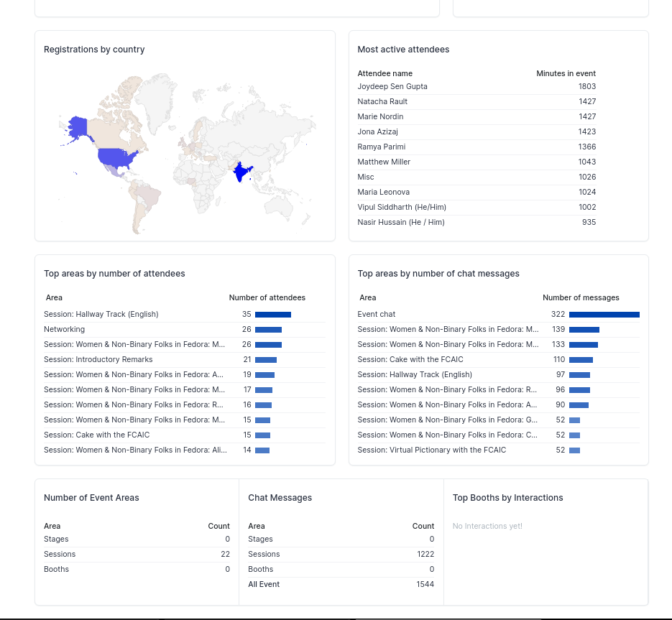Click the No Interactions yet! text
The height and width of the screenshot is (620, 672).
[487, 526]
